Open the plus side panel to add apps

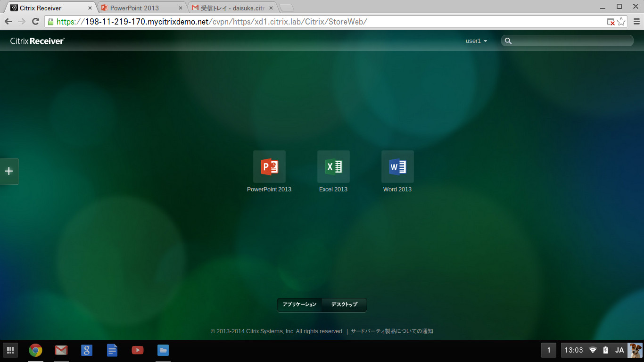[9, 171]
